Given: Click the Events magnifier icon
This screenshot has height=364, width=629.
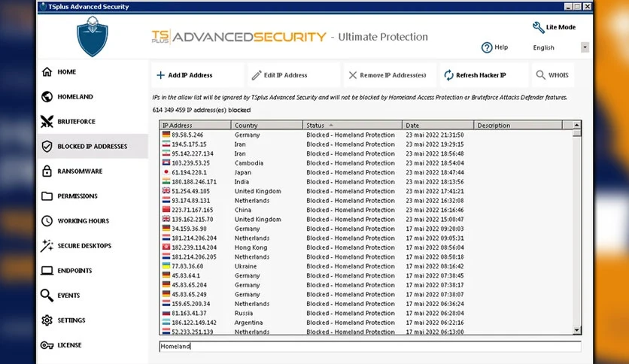Looking at the screenshot, I should tap(47, 296).
